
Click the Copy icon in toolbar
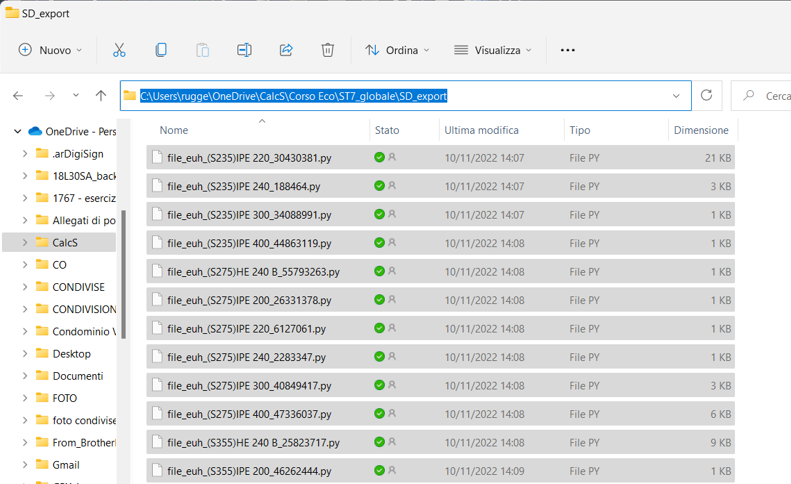tap(161, 50)
